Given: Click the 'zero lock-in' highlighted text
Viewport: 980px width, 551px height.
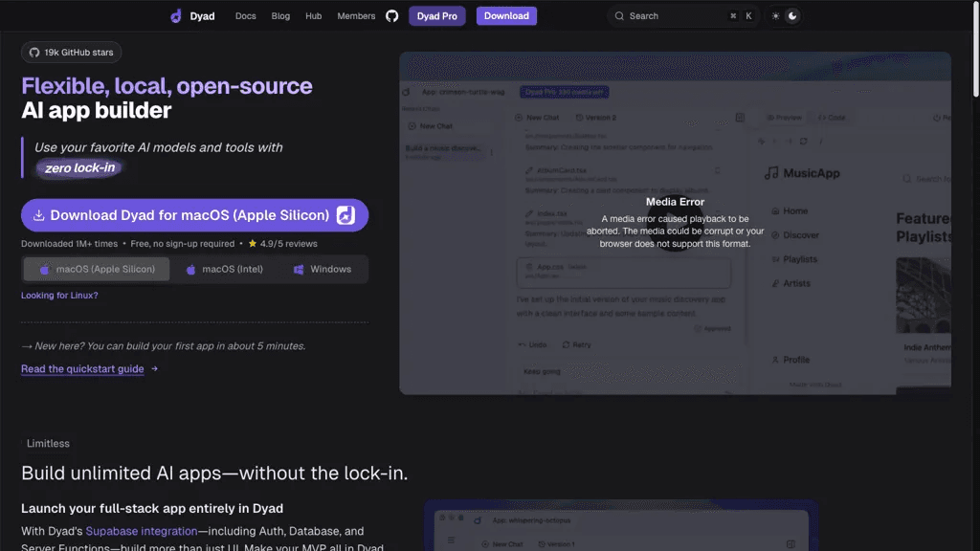Looking at the screenshot, I should (x=79, y=167).
